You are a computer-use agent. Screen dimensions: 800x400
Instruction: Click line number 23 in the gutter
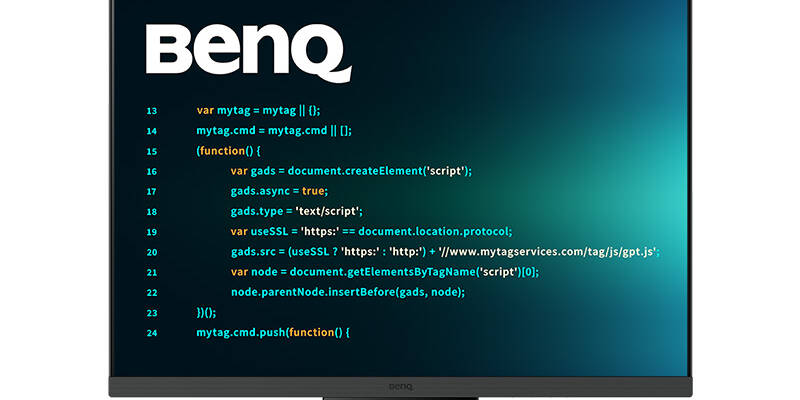152,313
